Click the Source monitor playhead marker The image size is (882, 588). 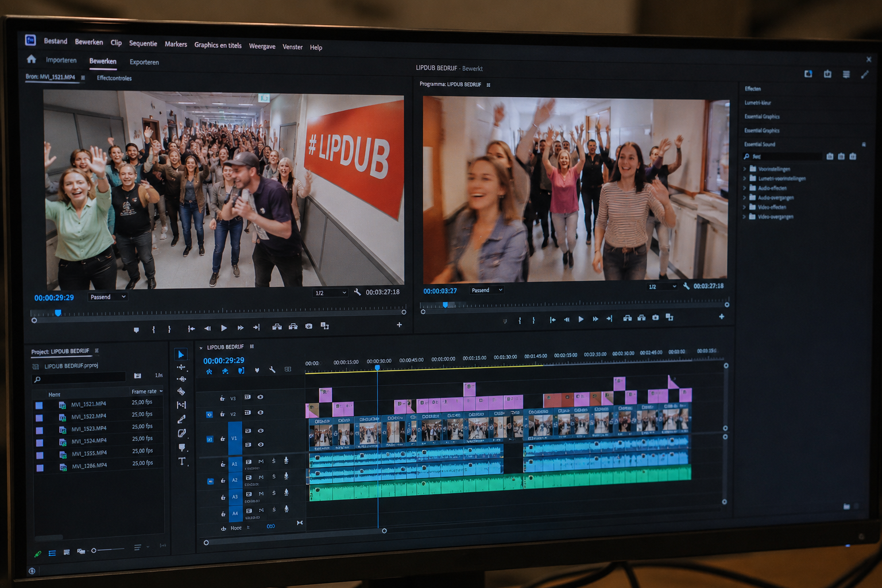coord(58,313)
